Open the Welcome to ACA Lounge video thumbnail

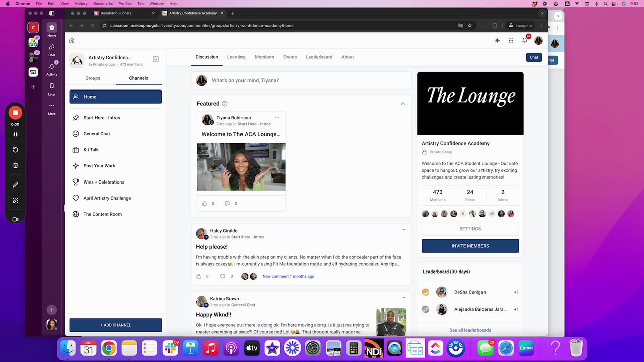tap(241, 167)
